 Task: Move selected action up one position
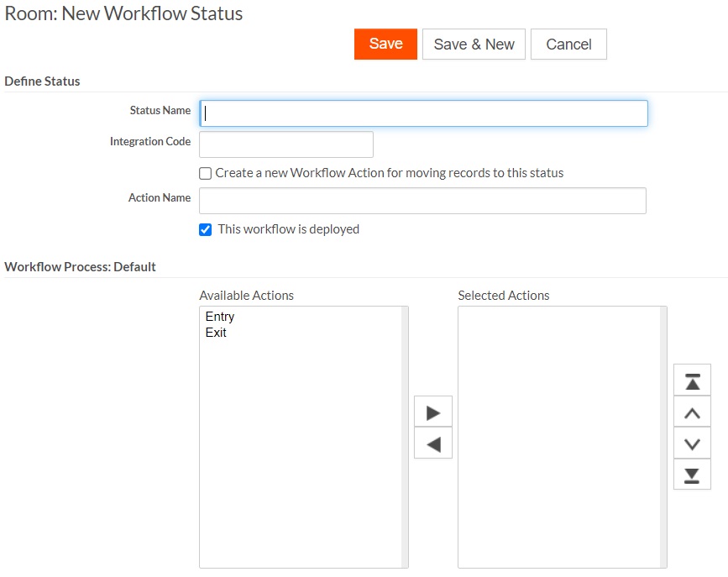coord(692,412)
